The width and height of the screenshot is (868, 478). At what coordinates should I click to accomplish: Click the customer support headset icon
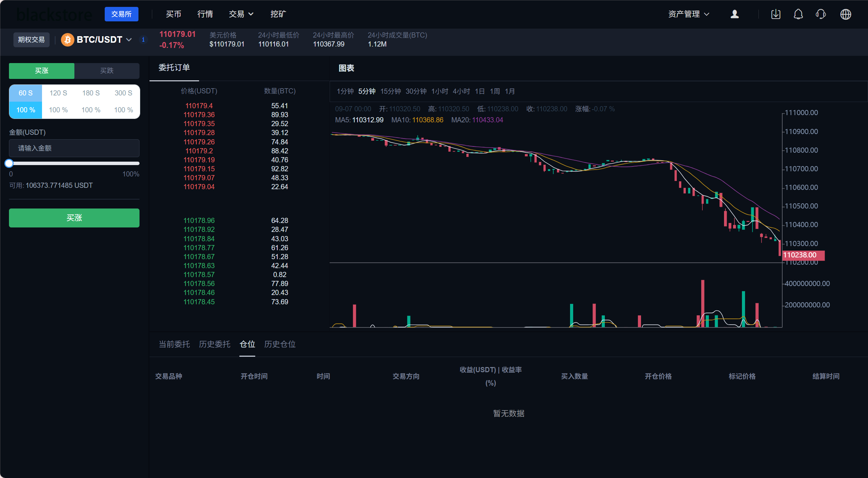tap(821, 14)
